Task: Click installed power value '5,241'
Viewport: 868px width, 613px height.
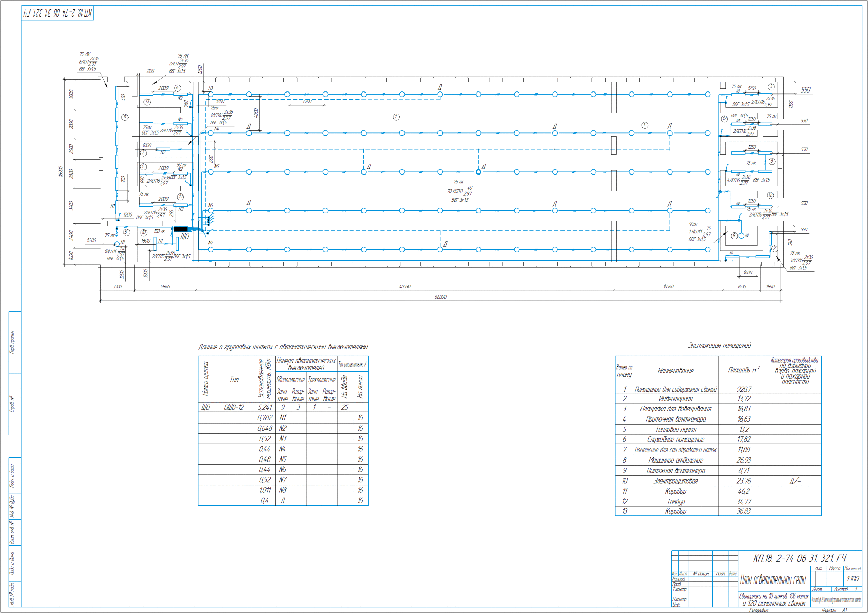Action: pyautogui.click(x=265, y=407)
